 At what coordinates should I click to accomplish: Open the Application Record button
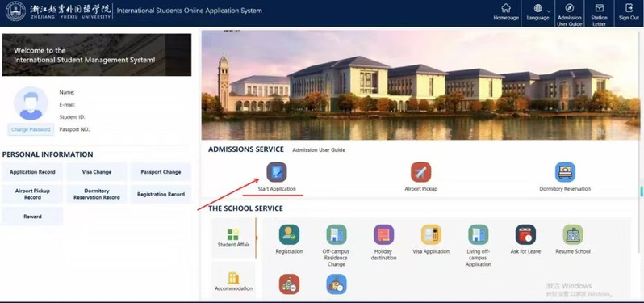click(x=32, y=172)
